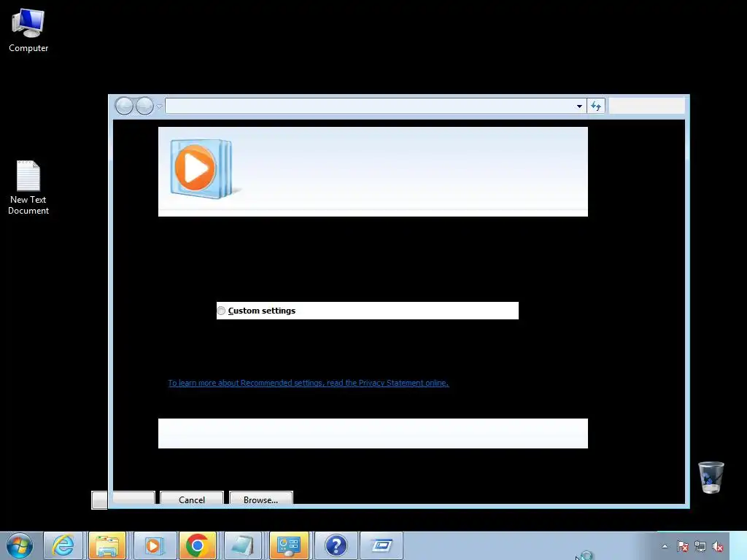Click the Back navigation arrow
This screenshot has height=560, width=747.
click(124, 106)
